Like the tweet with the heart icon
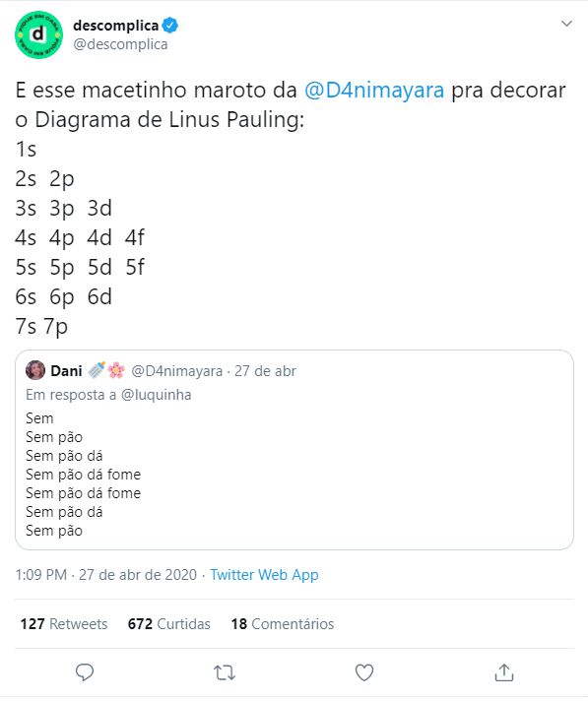The image size is (588, 701). (x=364, y=672)
